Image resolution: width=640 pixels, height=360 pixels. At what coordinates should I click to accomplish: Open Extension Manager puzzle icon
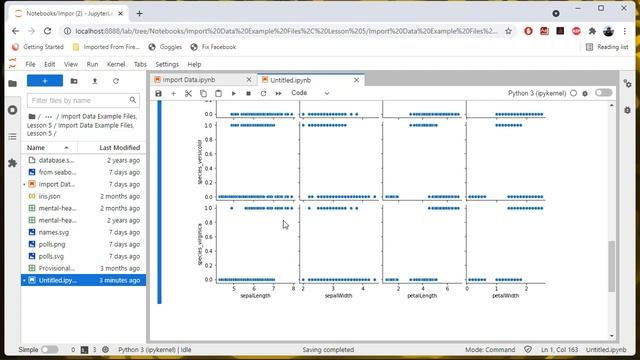coord(13,163)
